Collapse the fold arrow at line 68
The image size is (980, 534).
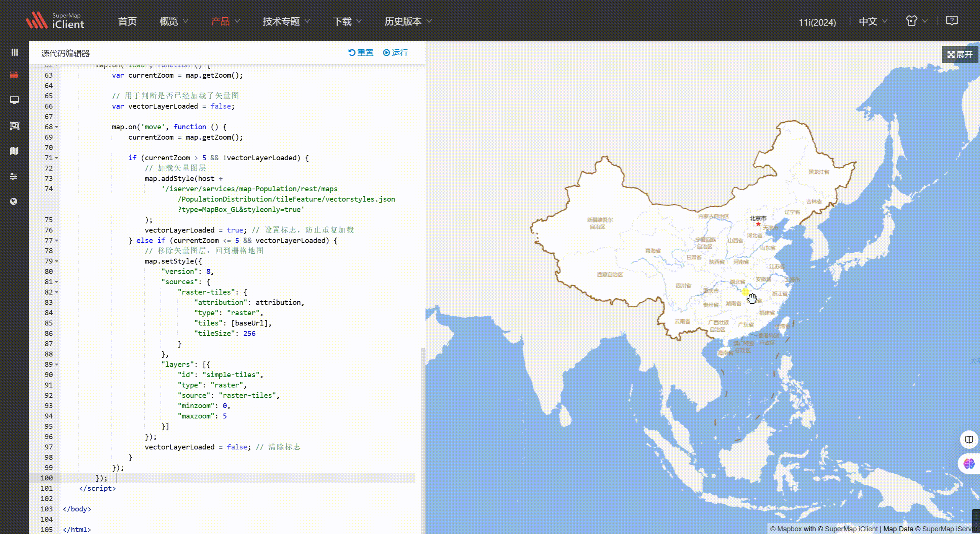coord(57,127)
